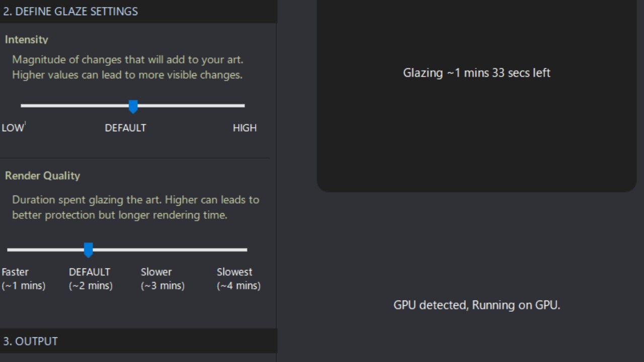Select the LOW intensity label
Screen dimensions: 644x362
(x=13, y=128)
